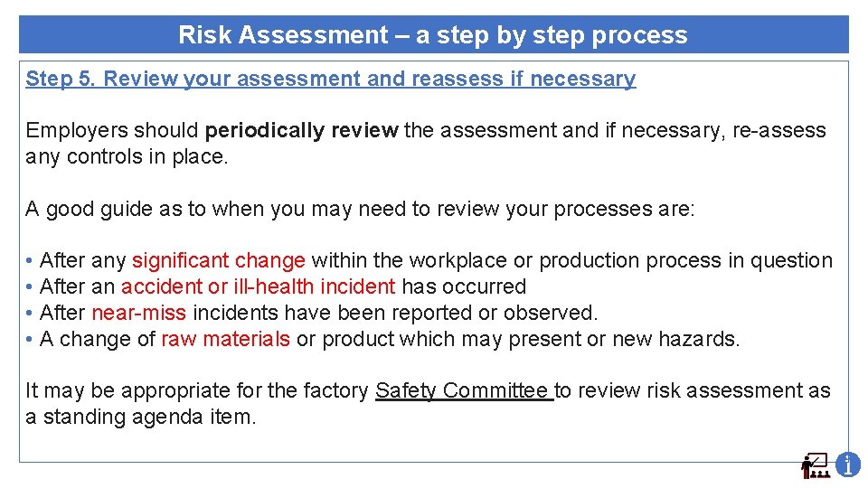Viewport: 868px width, 488px height.
Task: Click the red 'raw materials' text
Action: pyautogui.click(x=225, y=340)
